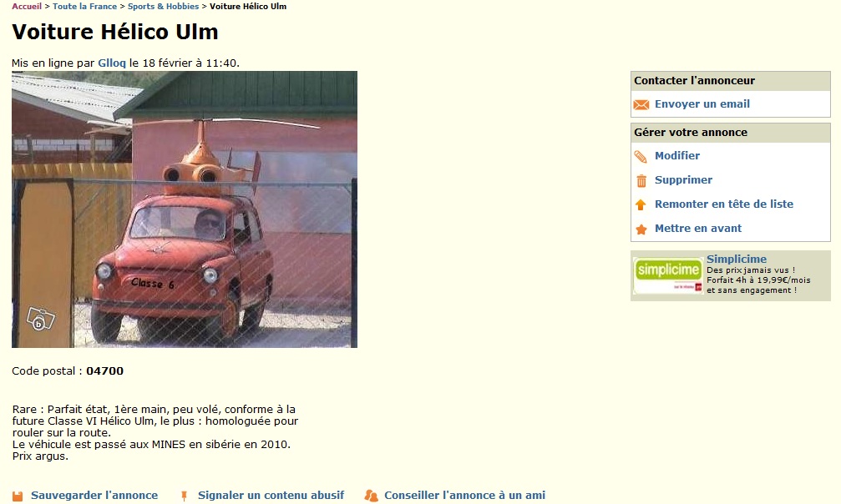The width and height of the screenshot is (841, 504).
Task: Click the pencil icon next to Modifier
Action: pos(641,157)
